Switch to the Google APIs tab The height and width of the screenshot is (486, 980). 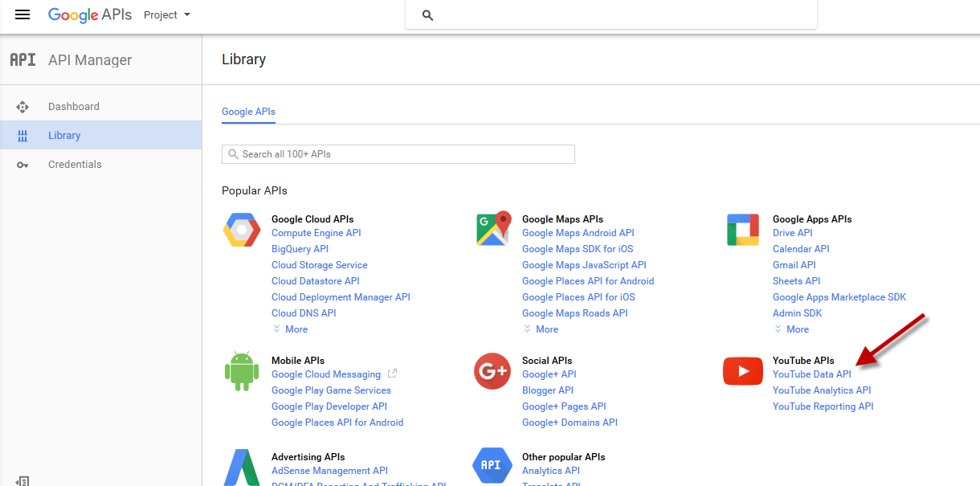(248, 111)
